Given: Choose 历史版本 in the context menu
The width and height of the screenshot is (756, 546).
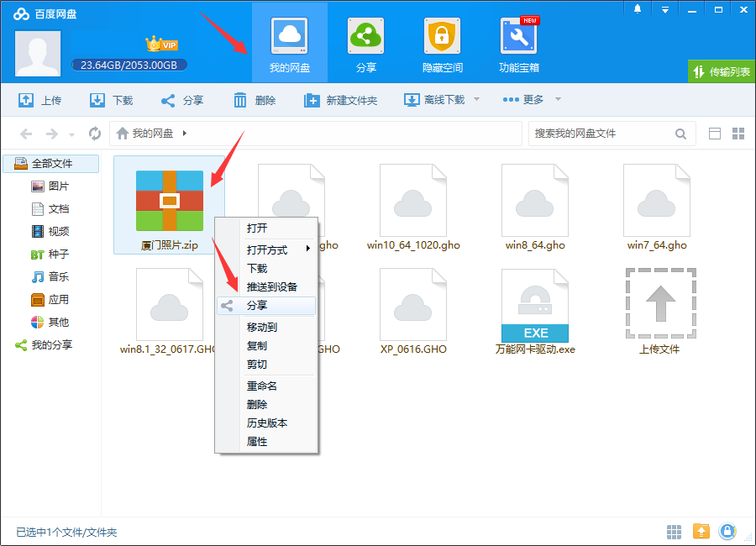Looking at the screenshot, I should (266, 423).
